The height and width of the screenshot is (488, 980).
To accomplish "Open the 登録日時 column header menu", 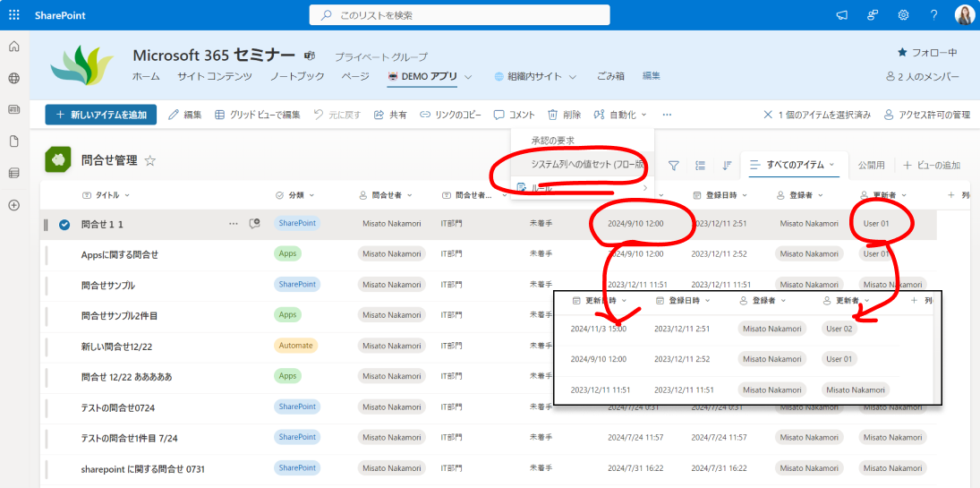I will [719, 195].
